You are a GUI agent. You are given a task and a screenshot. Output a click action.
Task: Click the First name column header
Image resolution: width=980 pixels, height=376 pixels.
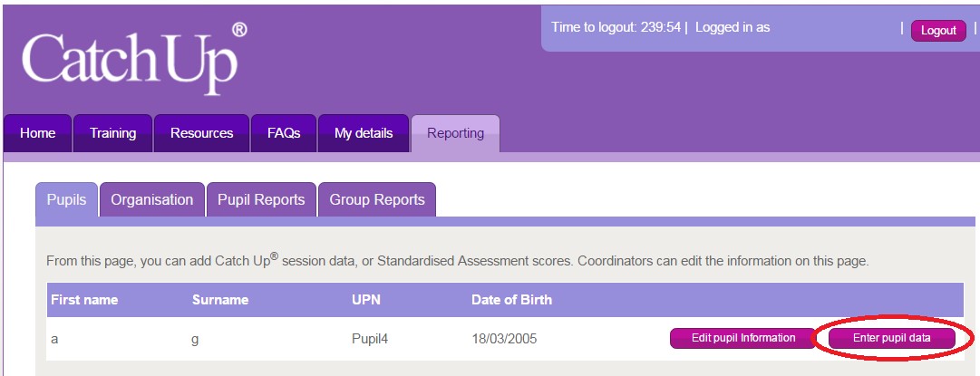tap(84, 299)
